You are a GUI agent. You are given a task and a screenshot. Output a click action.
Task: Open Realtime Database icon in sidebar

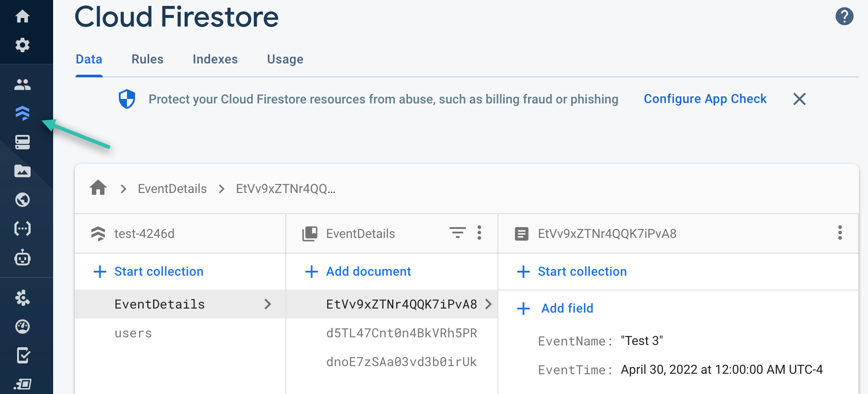(x=23, y=142)
